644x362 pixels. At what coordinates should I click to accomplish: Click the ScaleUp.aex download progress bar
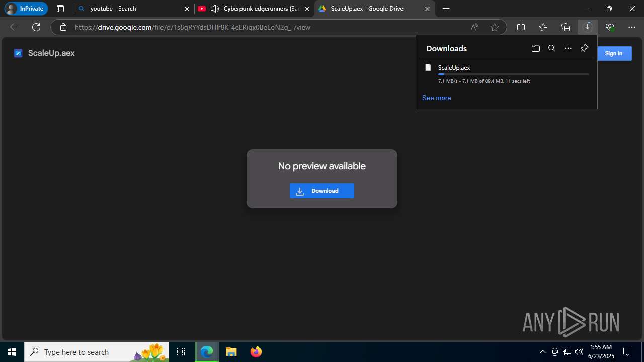tap(514, 74)
